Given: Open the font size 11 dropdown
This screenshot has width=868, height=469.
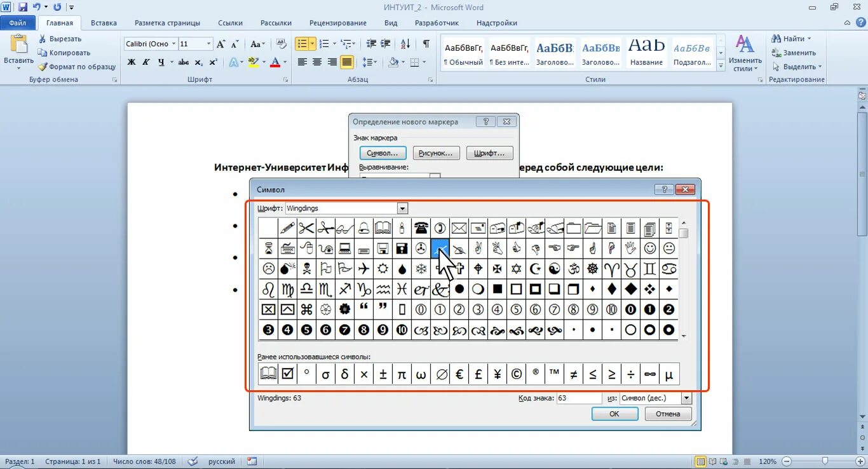Looking at the screenshot, I should pyautogui.click(x=208, y=44).
